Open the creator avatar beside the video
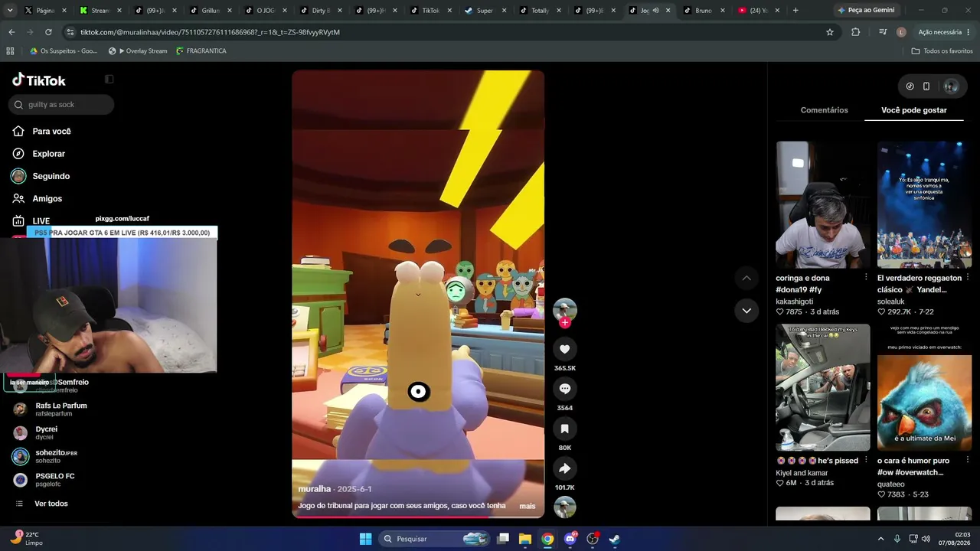 564,309
